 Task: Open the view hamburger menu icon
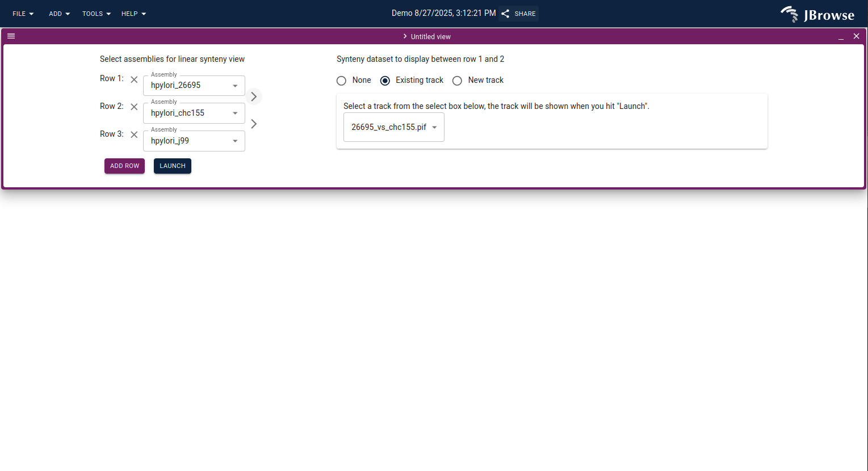tap(11, 36)
